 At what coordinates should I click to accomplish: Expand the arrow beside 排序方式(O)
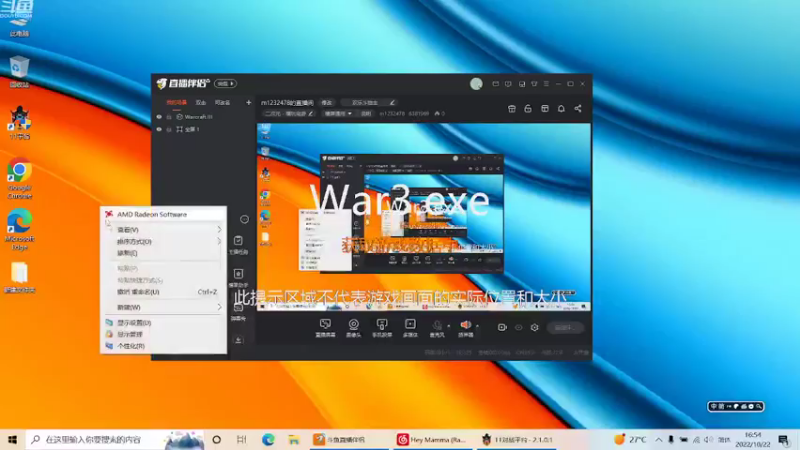click(219, 241)
